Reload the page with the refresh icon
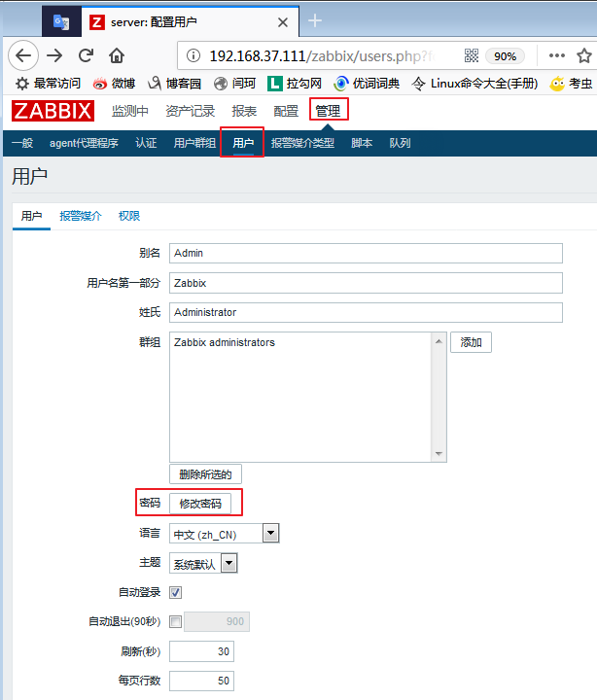Image resolution: width=597 pixels, height=700 pixels. [86, 55]
